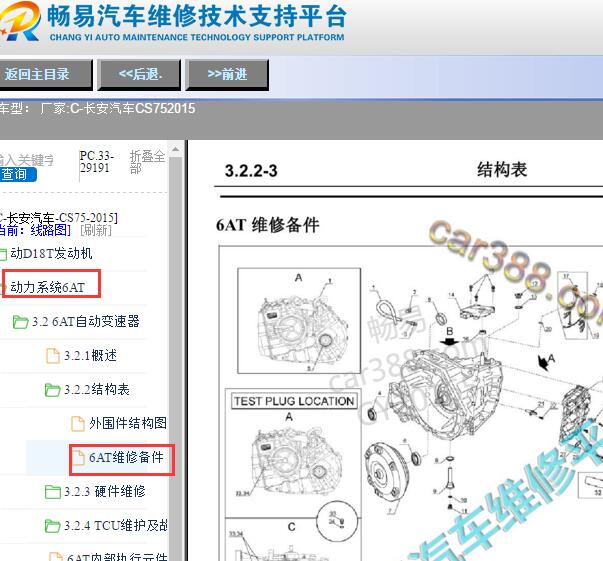Click the 6AT 维修备件 diagram heading

pyautogui.click(x=268, y=225)
